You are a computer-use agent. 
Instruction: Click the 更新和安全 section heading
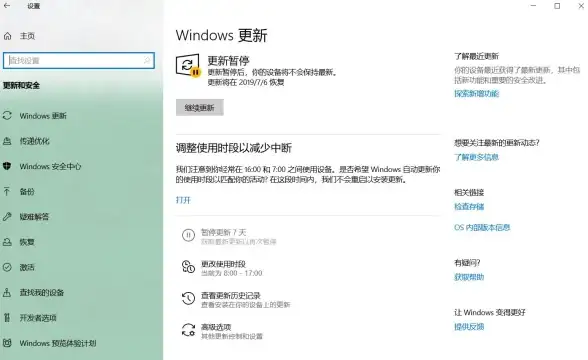21,85
